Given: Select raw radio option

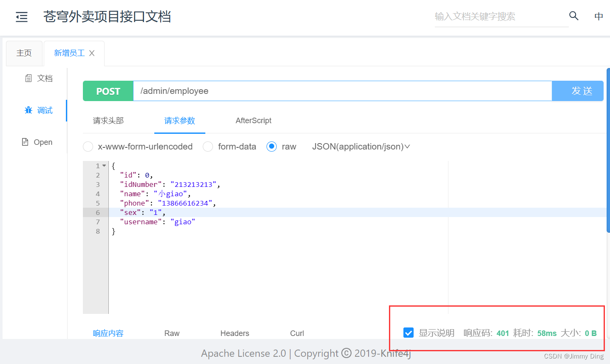Looking at the screenshot, I should tap(272, 147).
